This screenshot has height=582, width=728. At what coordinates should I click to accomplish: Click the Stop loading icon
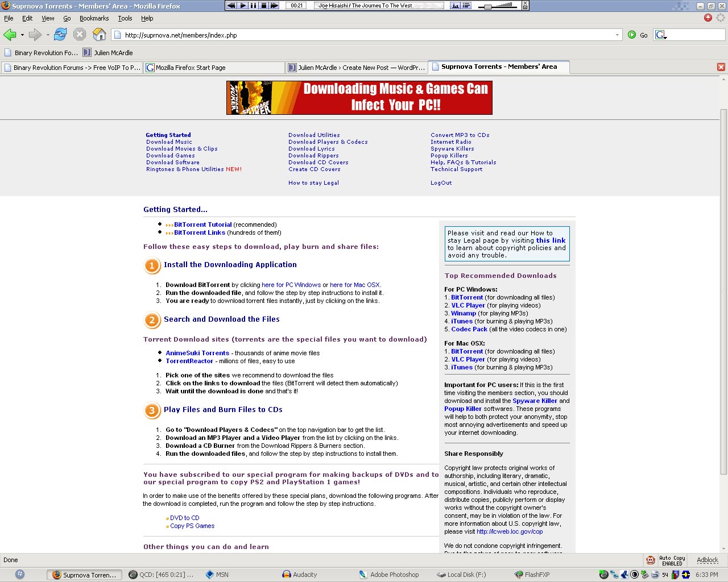[x=80, y=35]
